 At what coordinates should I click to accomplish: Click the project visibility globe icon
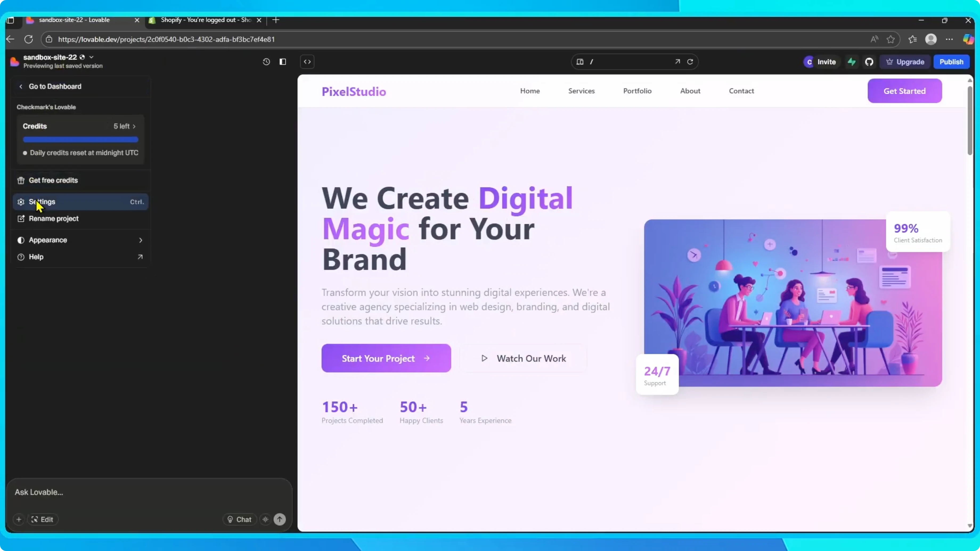coord(82,57)
